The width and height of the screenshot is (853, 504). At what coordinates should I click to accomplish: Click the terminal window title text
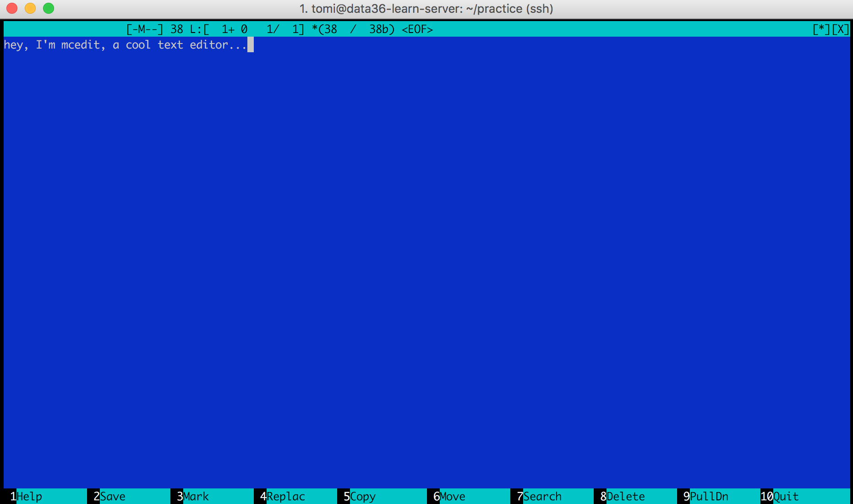(426, 9)
